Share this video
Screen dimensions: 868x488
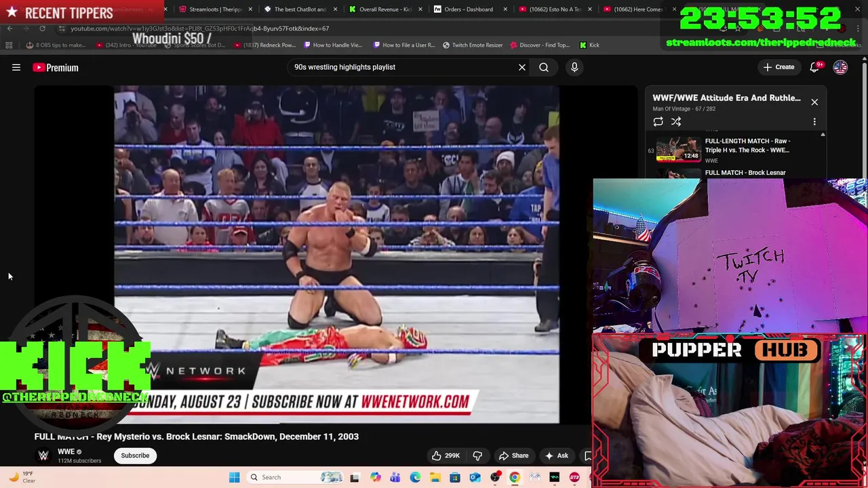[513, 455]
